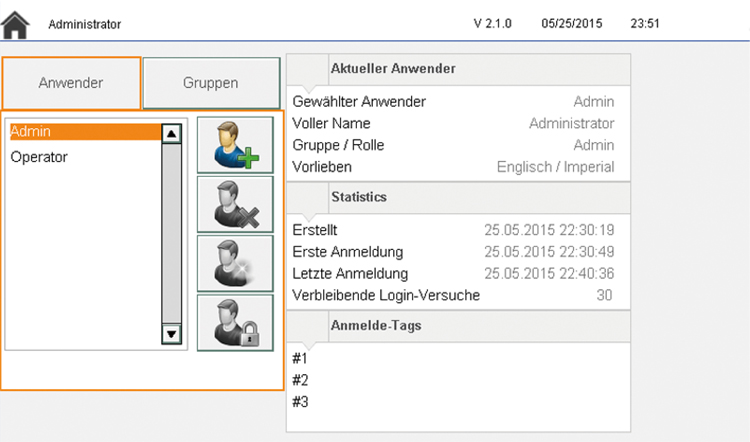Screen dimensions: 750x442
Task: Select login tag slot #1
Action: pyautogui.click(x=300, y=358)
